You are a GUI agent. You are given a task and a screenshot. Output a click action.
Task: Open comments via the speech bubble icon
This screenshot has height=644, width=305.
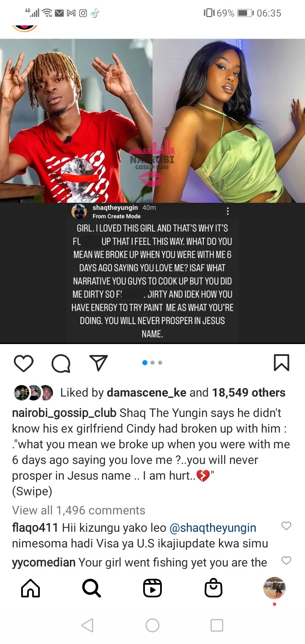(61, 363)
